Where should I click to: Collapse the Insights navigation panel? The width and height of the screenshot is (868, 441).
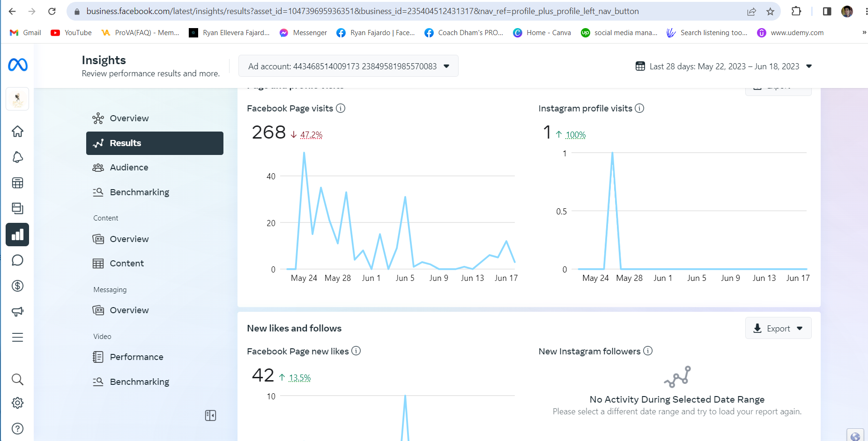[210, 416]
